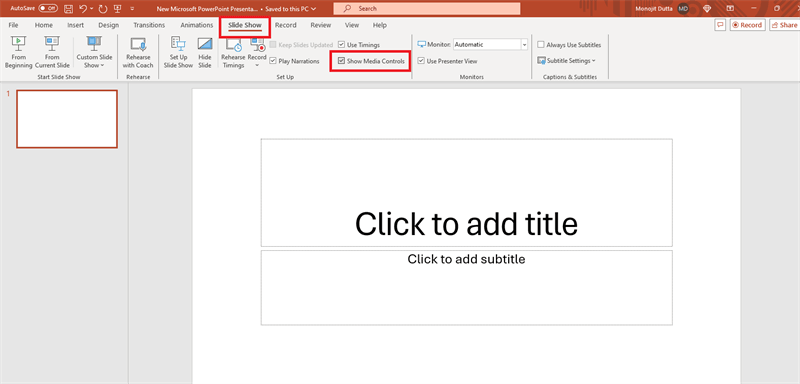
Task: Click the Record icon in Set Up group
Action: [257, 46]
